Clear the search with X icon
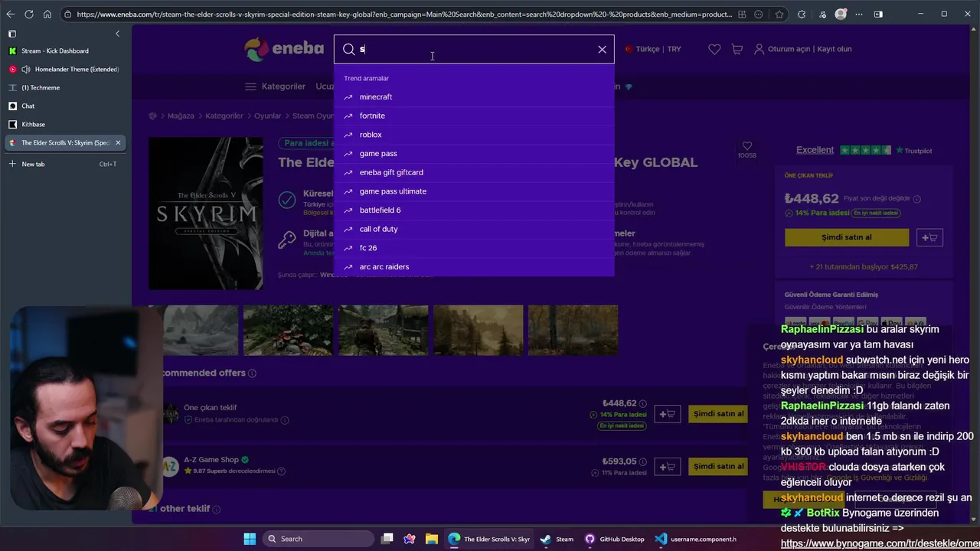Image resolution: width=980 pixels, height=551 pixels. point(602,49)
